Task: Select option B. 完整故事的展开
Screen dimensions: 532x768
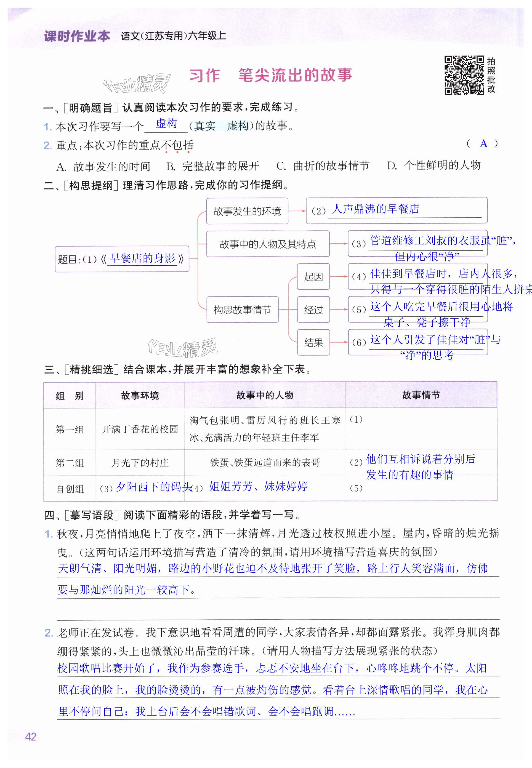Action: pyautogui.click(x=213, y=166)
